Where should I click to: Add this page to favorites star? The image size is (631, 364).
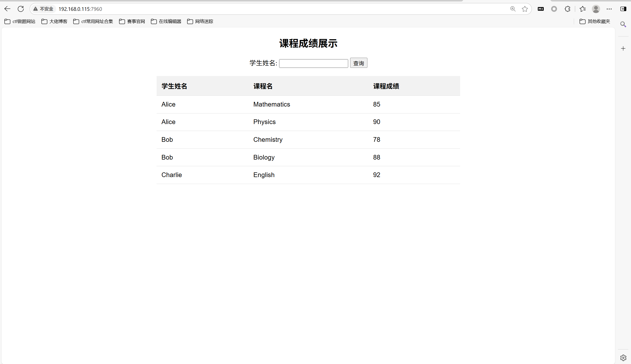[525, 9]
